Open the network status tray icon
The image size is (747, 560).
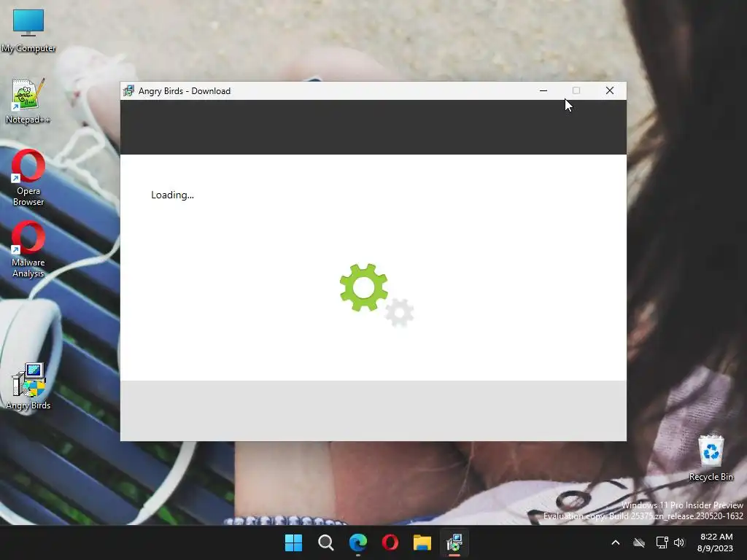click(x=662, y=542)
